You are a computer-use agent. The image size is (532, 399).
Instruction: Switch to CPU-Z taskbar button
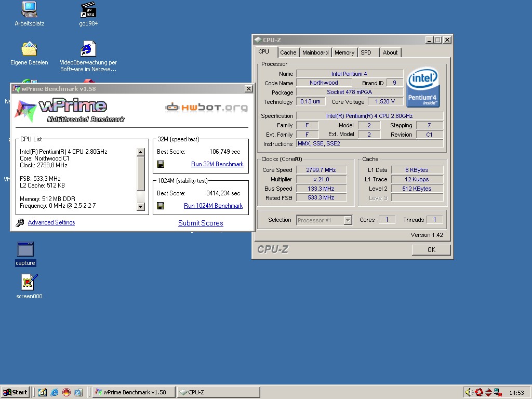[x=219, y=392]
